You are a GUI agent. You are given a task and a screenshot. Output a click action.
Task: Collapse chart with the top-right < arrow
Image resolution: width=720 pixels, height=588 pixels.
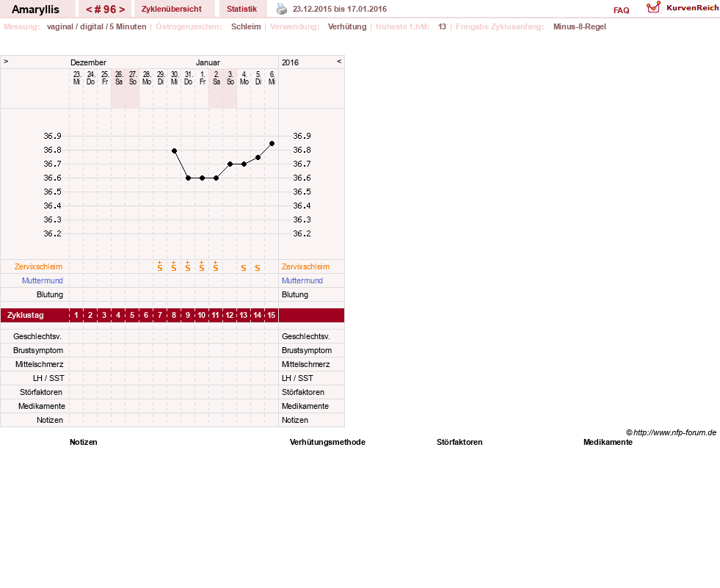point(339,61)
